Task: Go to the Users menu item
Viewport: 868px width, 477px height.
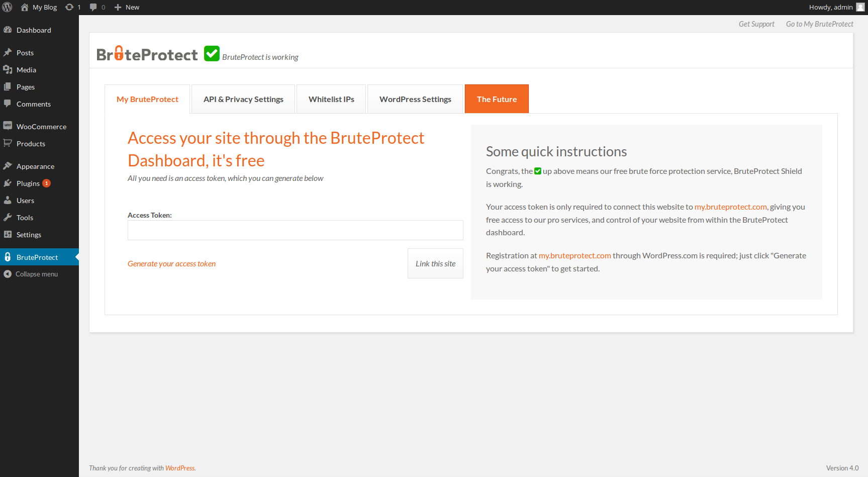Action: pyautogui.click(x=39, y=201)
